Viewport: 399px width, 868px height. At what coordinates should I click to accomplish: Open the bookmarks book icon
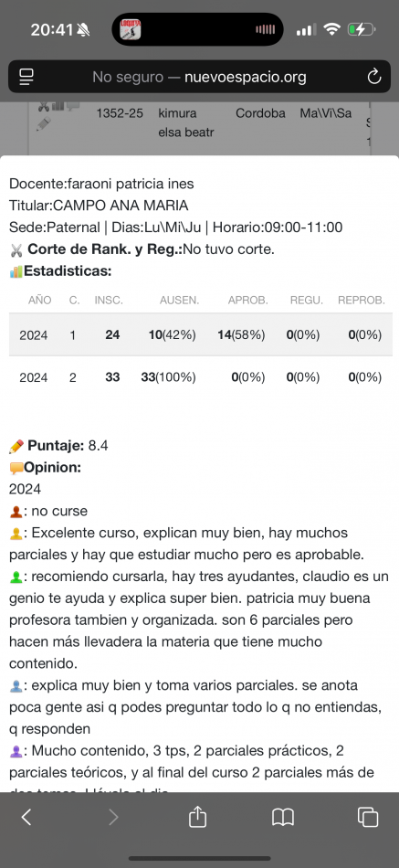[x=283, y=817]
